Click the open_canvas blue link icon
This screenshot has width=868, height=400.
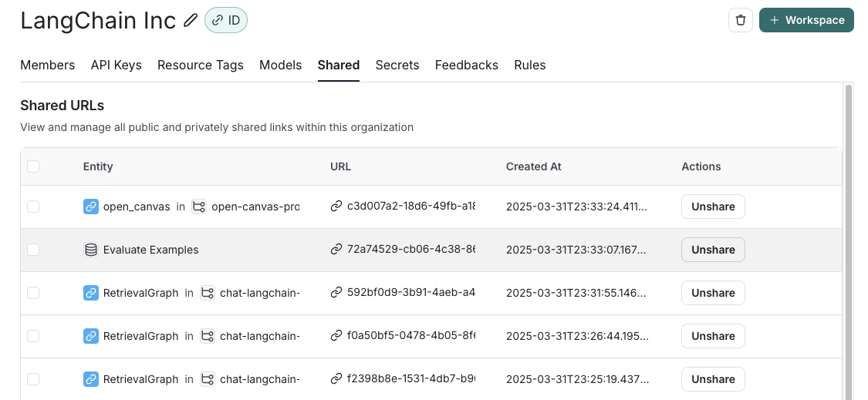click(91, 207)
